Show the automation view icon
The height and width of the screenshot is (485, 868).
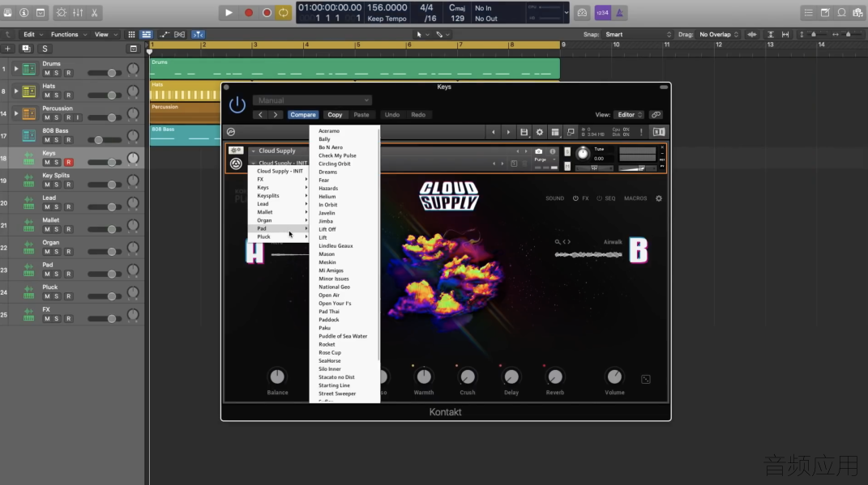click(x=165, y=34)
